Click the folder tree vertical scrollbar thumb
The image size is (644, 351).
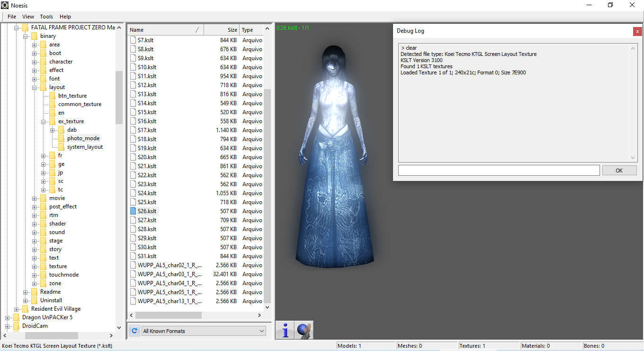tap(119, 97)
